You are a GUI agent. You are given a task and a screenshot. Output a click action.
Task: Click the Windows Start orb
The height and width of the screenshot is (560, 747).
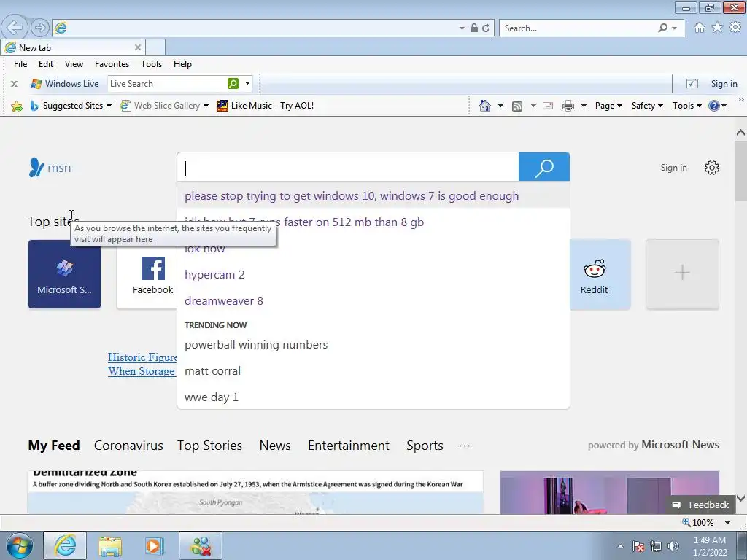coord(20,545)
